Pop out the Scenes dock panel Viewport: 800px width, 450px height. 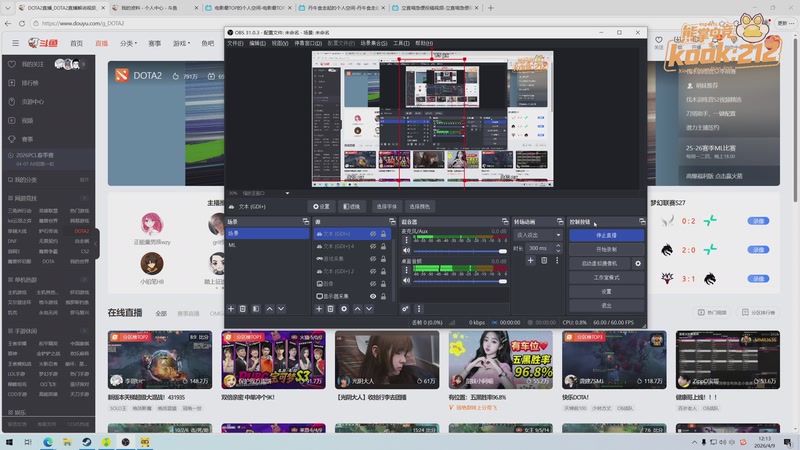coord(306,221)
